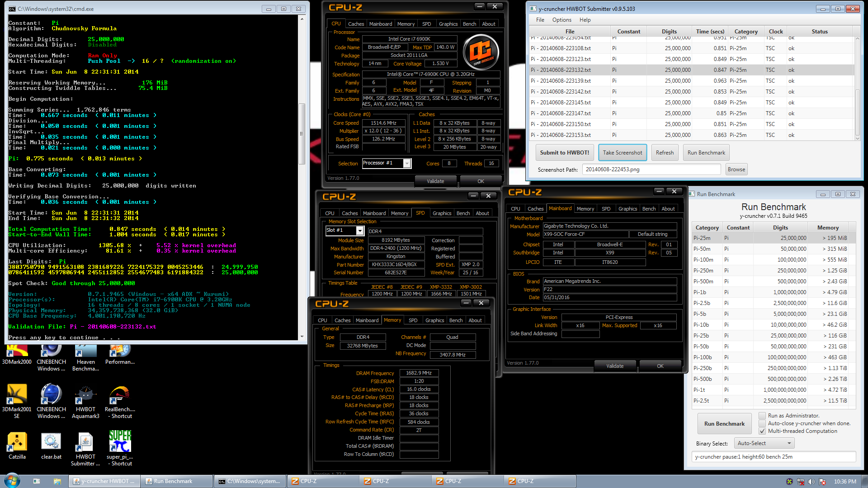
Task: Launch the Catzilla desktop icon
Action: (x=17, y=446)
